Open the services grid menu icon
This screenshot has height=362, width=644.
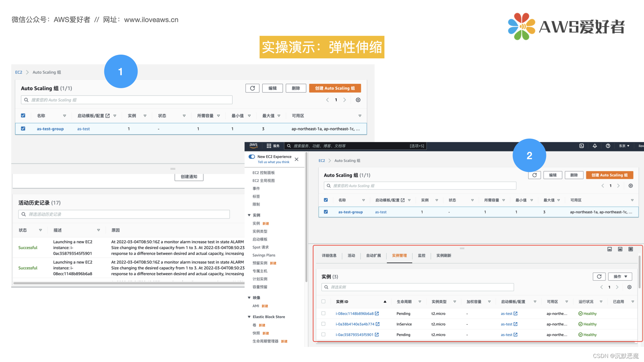(269, 146)
